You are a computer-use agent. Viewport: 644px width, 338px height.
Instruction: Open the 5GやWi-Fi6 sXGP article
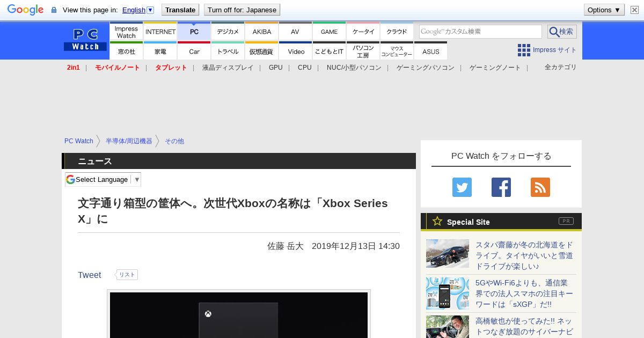[x=524, y=293]
